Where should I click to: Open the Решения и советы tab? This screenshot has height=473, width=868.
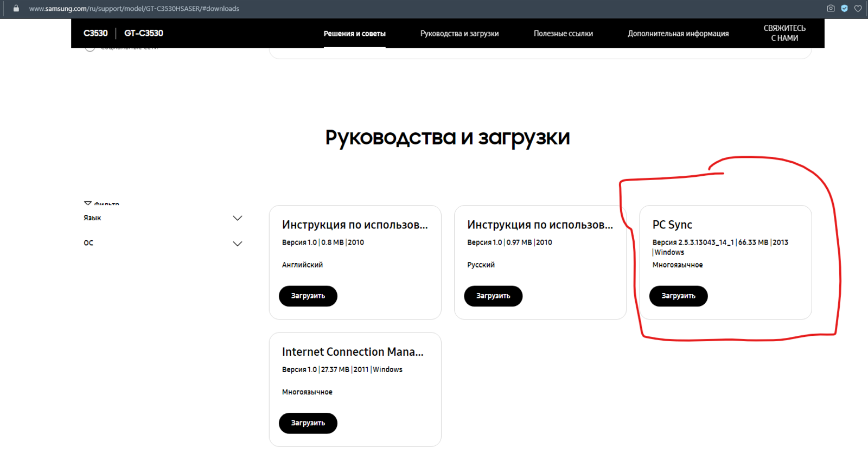(355, 34)
